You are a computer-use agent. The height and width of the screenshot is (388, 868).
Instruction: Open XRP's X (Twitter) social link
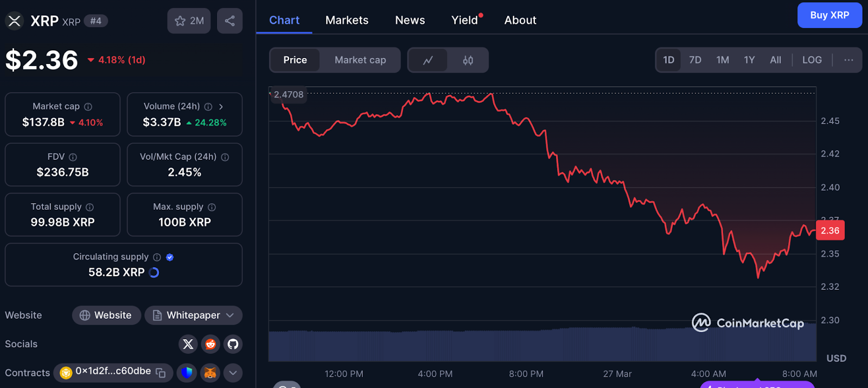click(x=188, y=344)
